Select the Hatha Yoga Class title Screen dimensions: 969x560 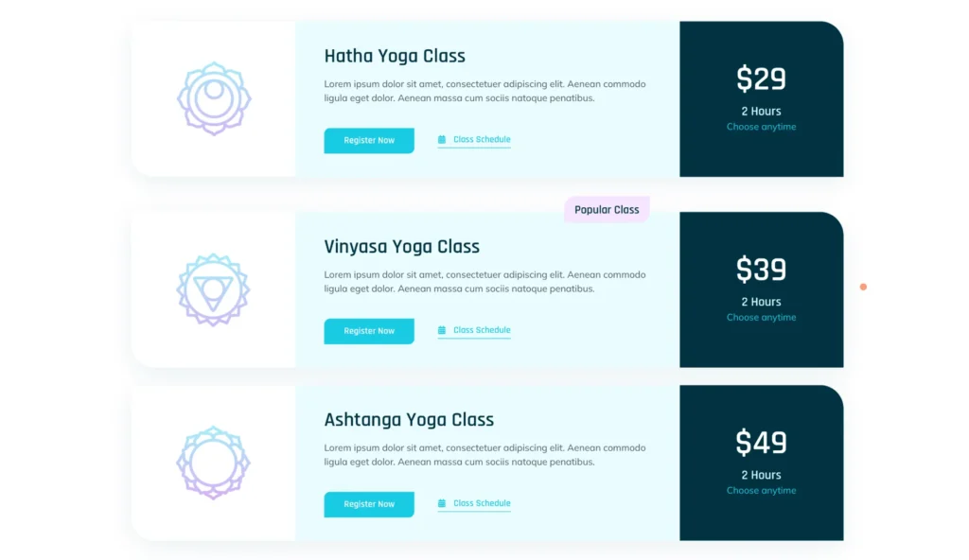395,57
